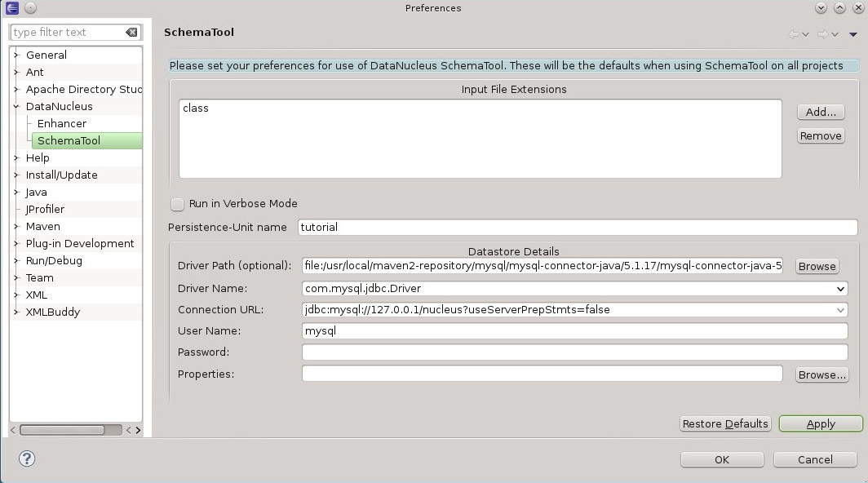This screenshot has height=483, width=868.
Task: Open the Connection URL dropdown
Action: (x=840, y=310)
